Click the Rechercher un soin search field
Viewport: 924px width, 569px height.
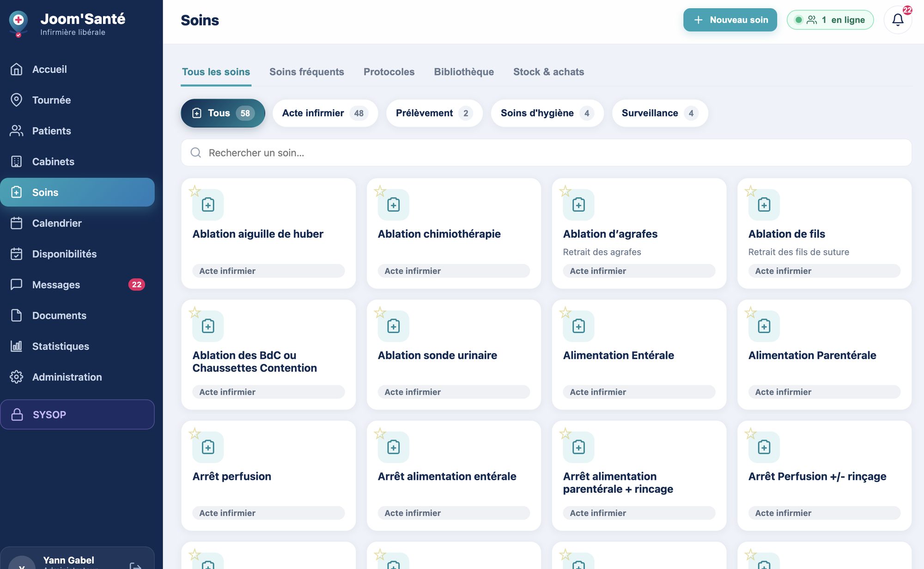pyautogui.click(x=546, y=153)
